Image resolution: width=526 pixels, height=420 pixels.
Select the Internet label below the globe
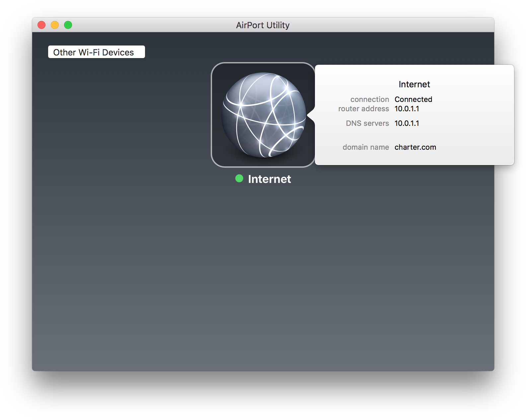(x=269, y=179)
